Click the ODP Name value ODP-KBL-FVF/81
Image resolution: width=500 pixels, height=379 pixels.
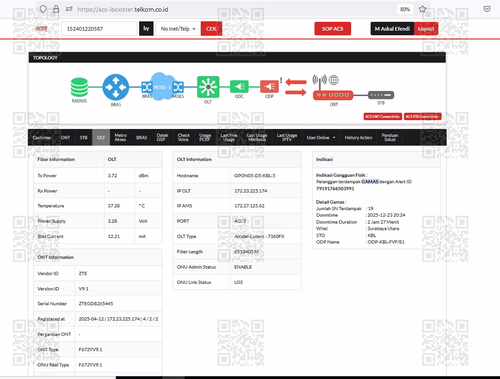pyautogui.click(x=386, y=242)
